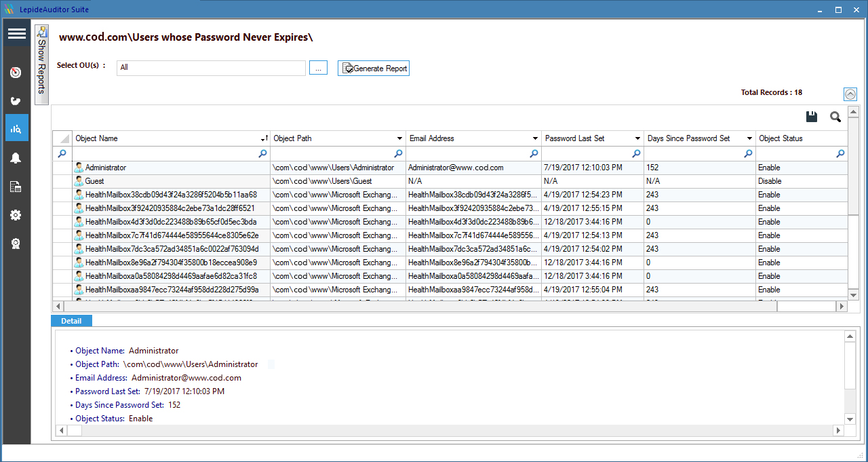This screenshot has width=868, height=462.
Task: Select the Guest user row
Action: pyautogui.click(x=450, y=181)
